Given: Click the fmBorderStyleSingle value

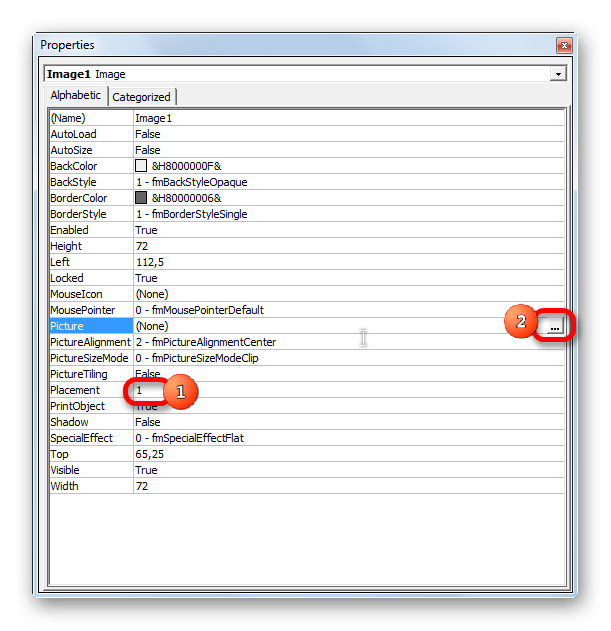Looking at the screenshot, I should 349,214.
